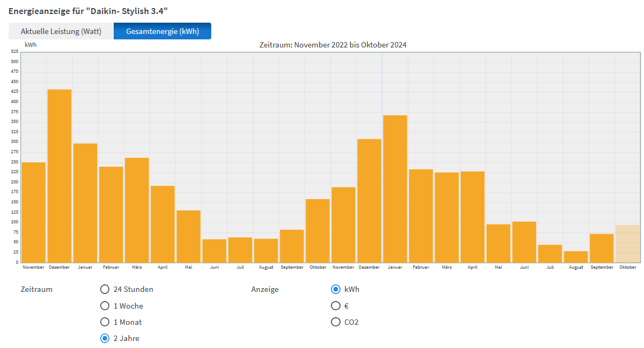Click the first Oktober bar in 2023
This screenshot has height=348, width=644.
point(317,230)
